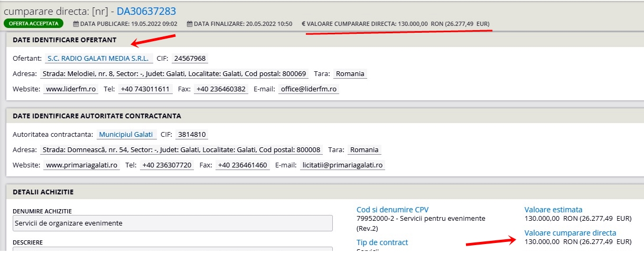Click the contracting authority CIF value 3814810
644x253 pixels.
192,135
